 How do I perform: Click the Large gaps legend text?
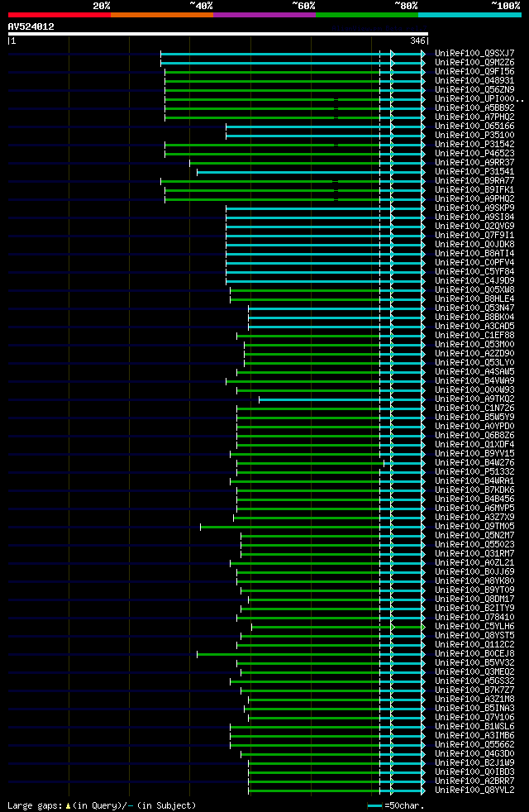pos(102,805)
